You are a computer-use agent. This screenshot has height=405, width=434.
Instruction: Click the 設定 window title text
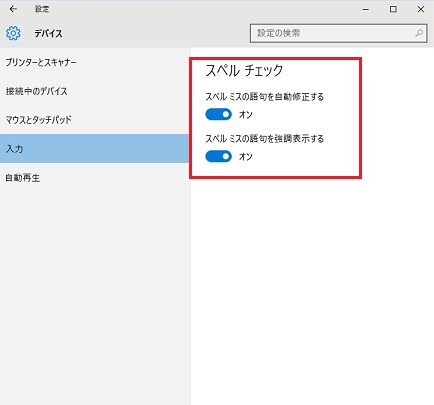point(42,9)
